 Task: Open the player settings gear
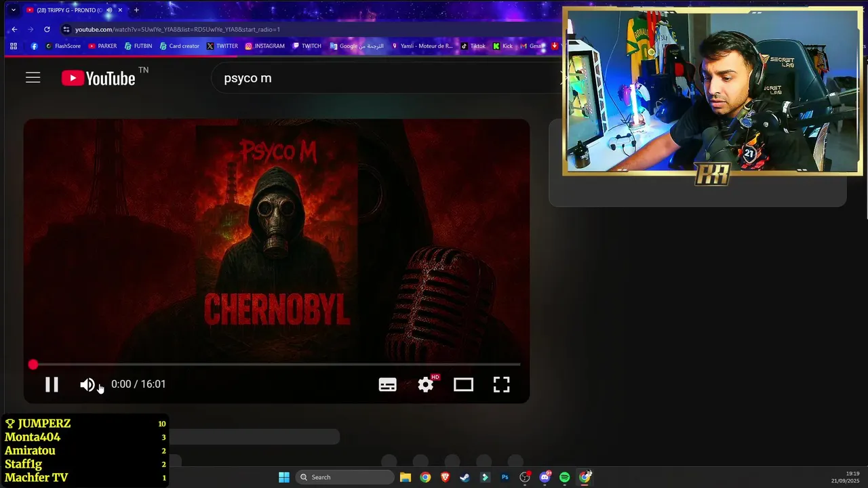tap(425, 385)
